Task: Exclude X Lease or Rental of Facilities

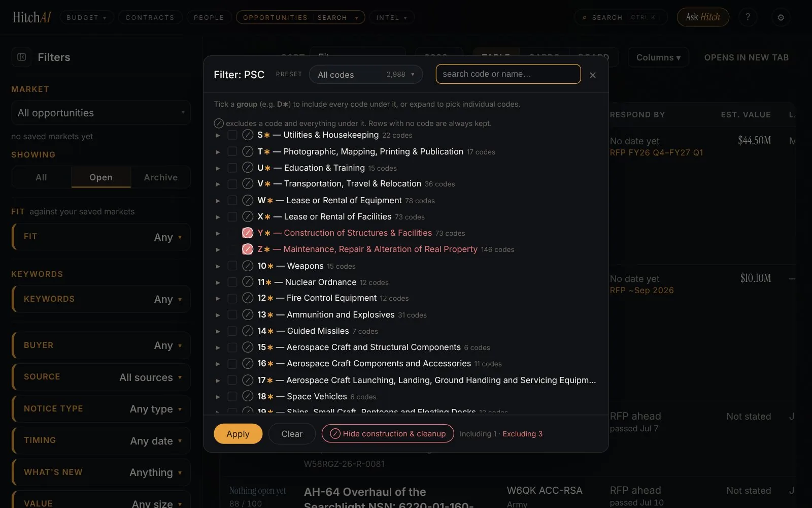Action: [x=248, y=216]
